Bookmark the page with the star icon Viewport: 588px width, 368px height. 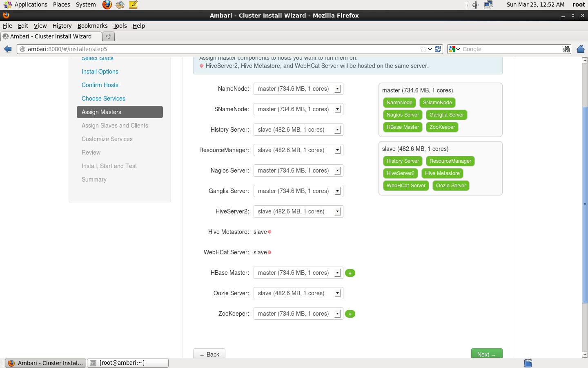click(423, 49)
